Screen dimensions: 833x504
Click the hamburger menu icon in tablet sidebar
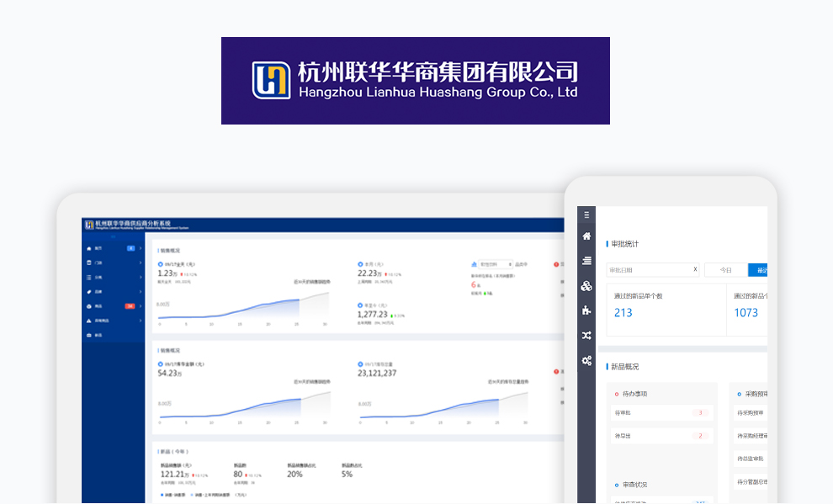[x=586, y=215]
